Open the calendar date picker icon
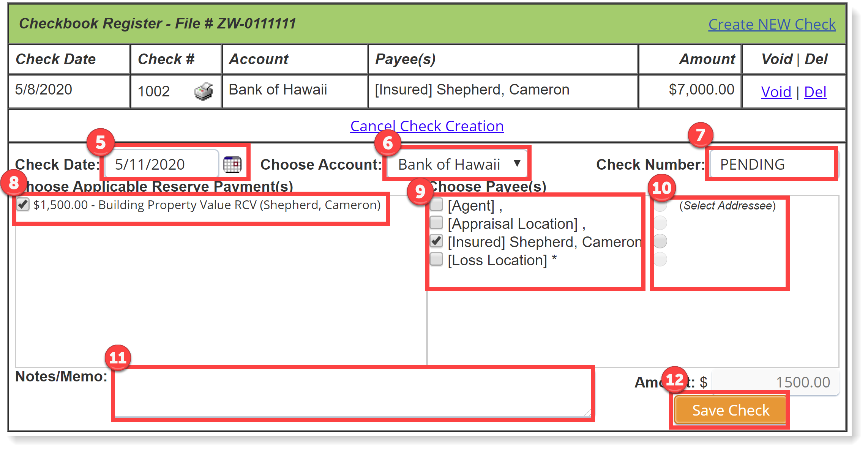The height and width of the screenshot is (452, 868). [232, 165]
